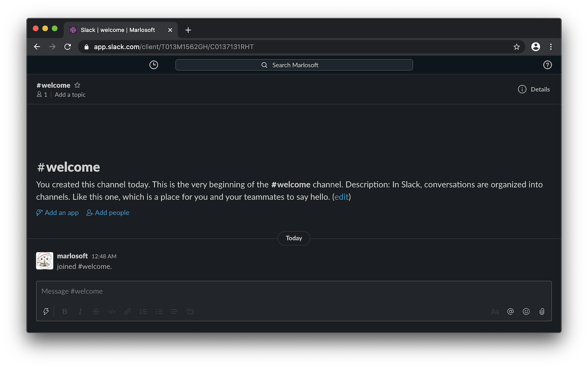Click the marlosoft avatar image
Screen dimensions: 588x368
click(45, 261)
